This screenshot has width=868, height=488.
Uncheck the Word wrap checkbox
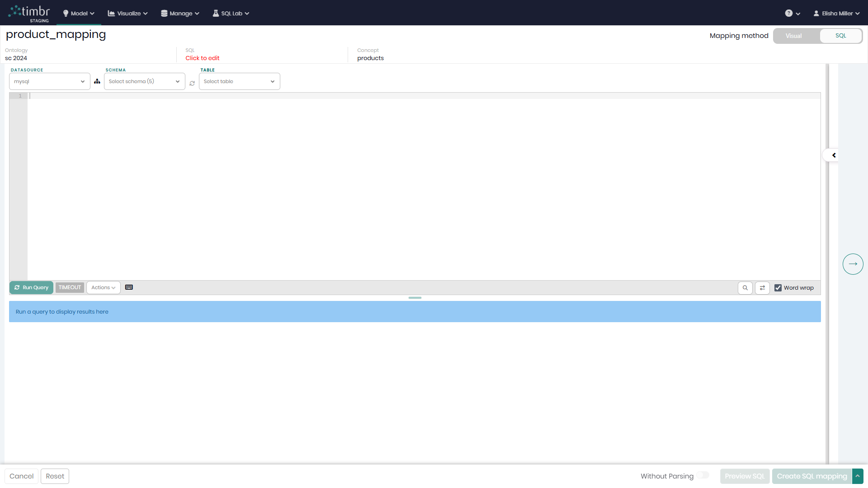coord(778,288)
